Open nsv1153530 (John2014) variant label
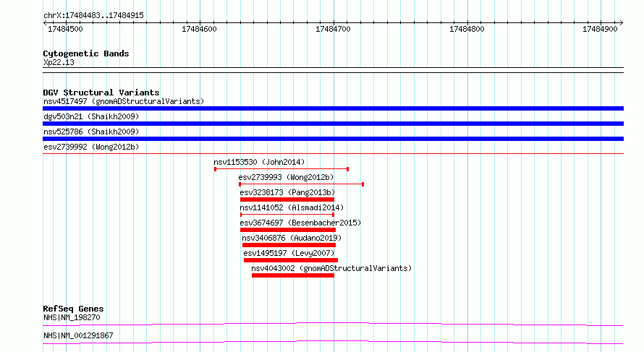Image resolution: width=644 pixels, height=352 pixels. tap(259, 162)
